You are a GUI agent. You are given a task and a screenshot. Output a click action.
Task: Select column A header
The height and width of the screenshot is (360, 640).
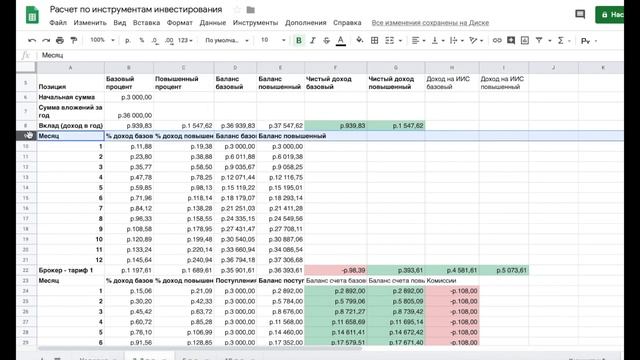[71, 67]
